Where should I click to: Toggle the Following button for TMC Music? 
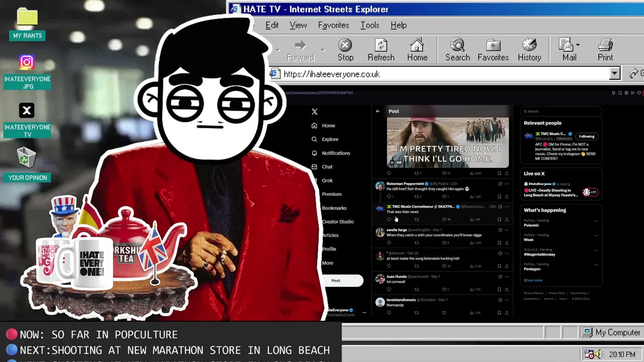586,136
